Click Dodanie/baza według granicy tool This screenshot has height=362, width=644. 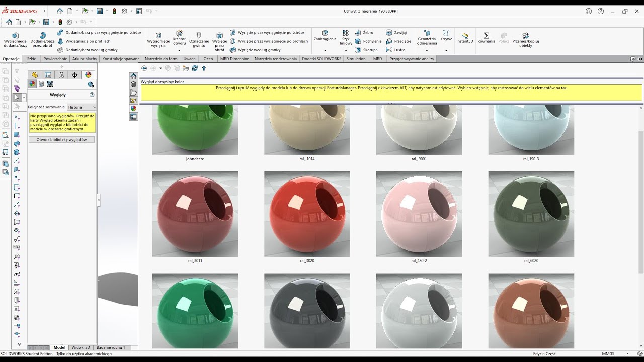pos(88,50)
